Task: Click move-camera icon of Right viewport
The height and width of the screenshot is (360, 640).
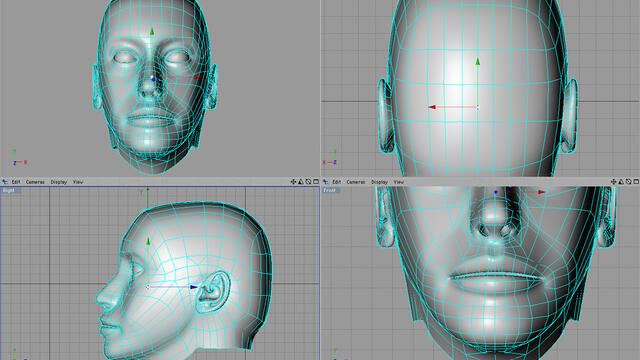Action: point(293,182)
